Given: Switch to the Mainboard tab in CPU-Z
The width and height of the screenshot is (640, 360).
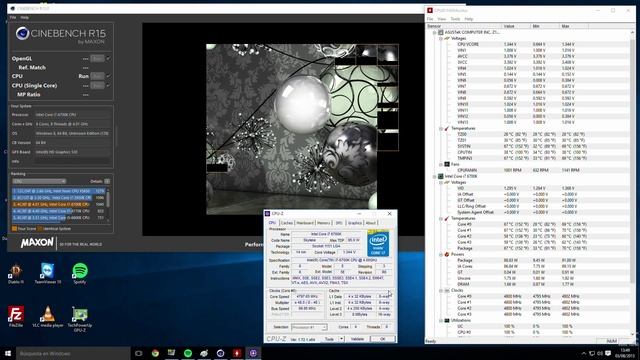Looking at the screenshot, I should click(305, 223).
